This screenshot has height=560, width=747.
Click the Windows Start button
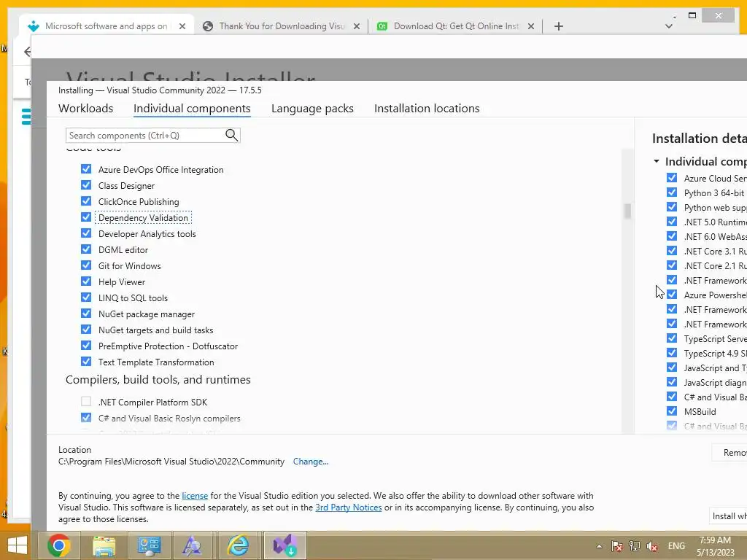click(18, 545)
